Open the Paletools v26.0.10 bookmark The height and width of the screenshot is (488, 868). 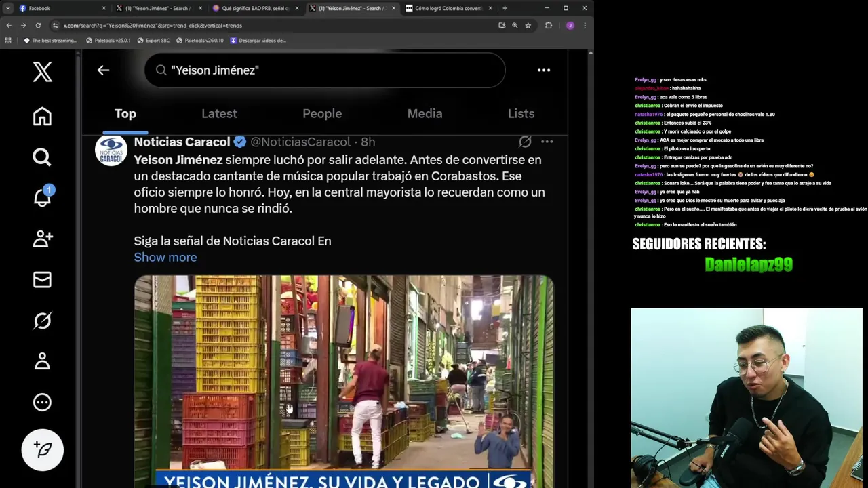pyautogui.click(x=199, y=40)
